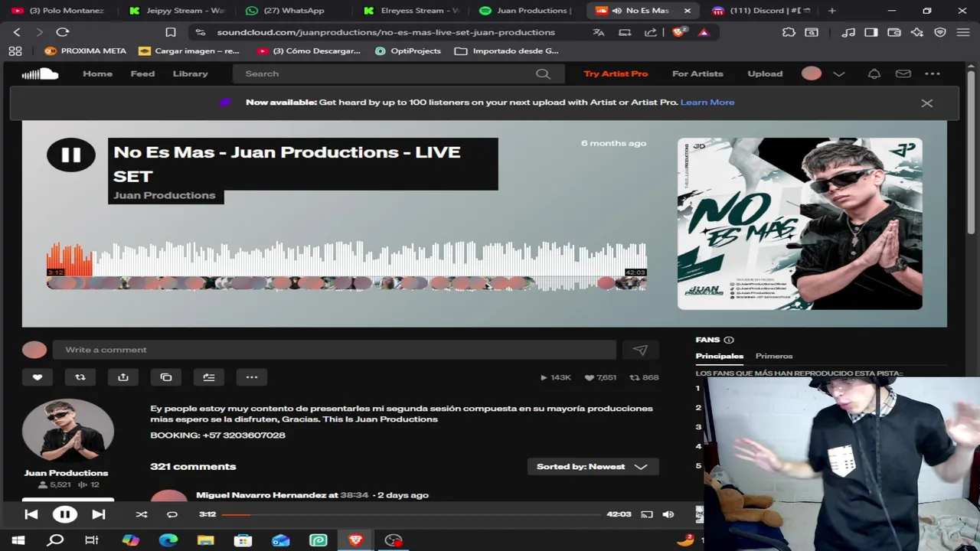Skip to next track in player bar
980x551 pixels.
pyautogui.click(x=99, y=514)
